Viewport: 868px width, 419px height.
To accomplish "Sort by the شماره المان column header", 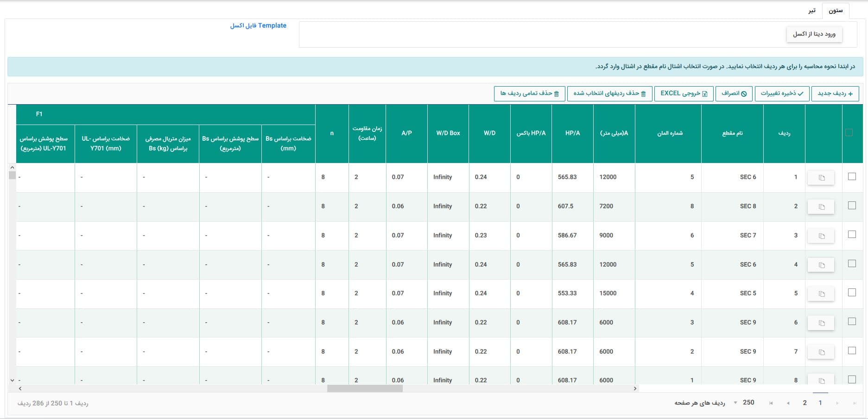I will [x=668, y=133].
